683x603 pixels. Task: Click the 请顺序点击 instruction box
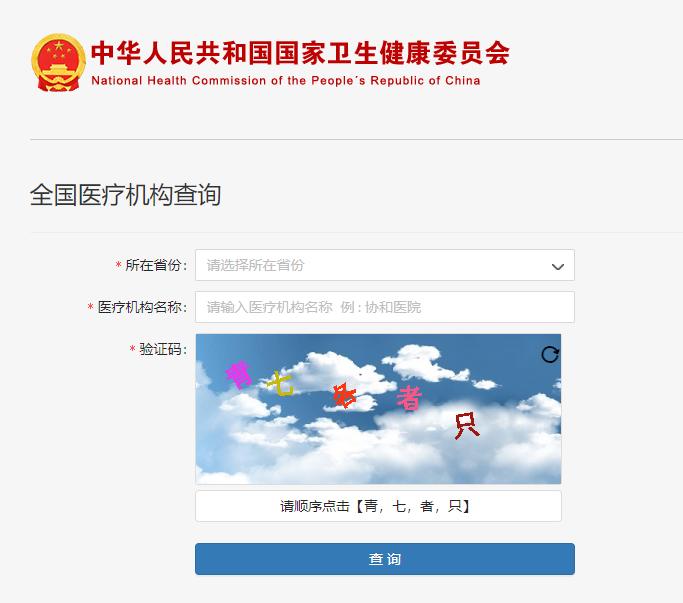pyautogui.click(x=378, y=506)
